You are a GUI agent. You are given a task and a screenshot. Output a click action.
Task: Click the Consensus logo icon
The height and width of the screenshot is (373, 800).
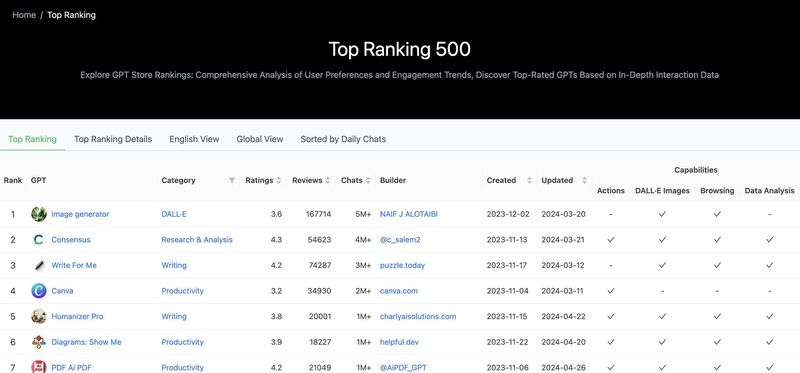coord(39,240)
